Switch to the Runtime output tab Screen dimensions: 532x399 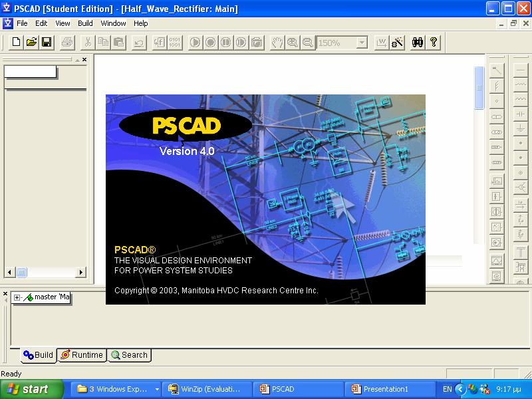[82, 355]
